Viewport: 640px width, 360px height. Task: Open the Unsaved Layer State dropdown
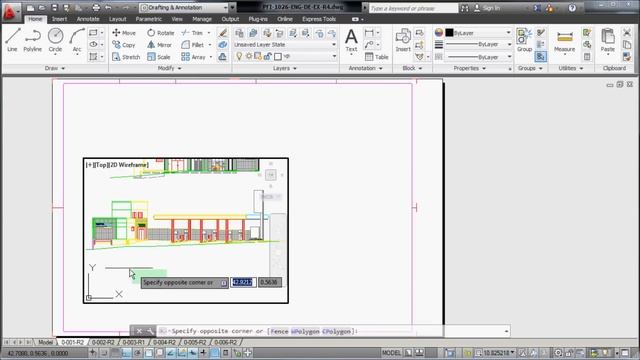285,44
